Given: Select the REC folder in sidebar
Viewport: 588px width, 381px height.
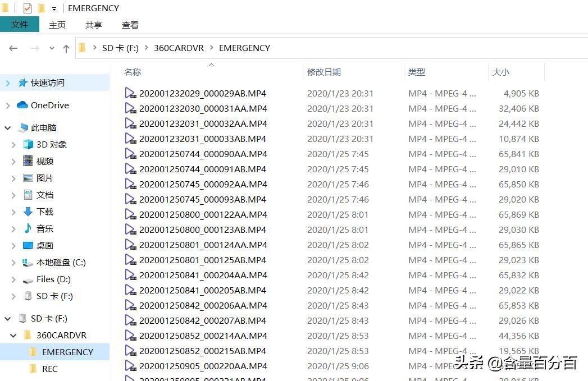Looking at the screenshot, I should point(50,369).
